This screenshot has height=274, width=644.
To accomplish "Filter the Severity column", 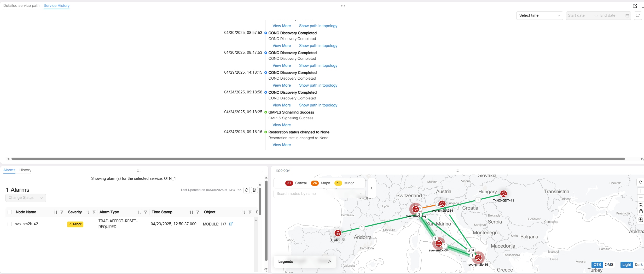I will pos(94,212).
